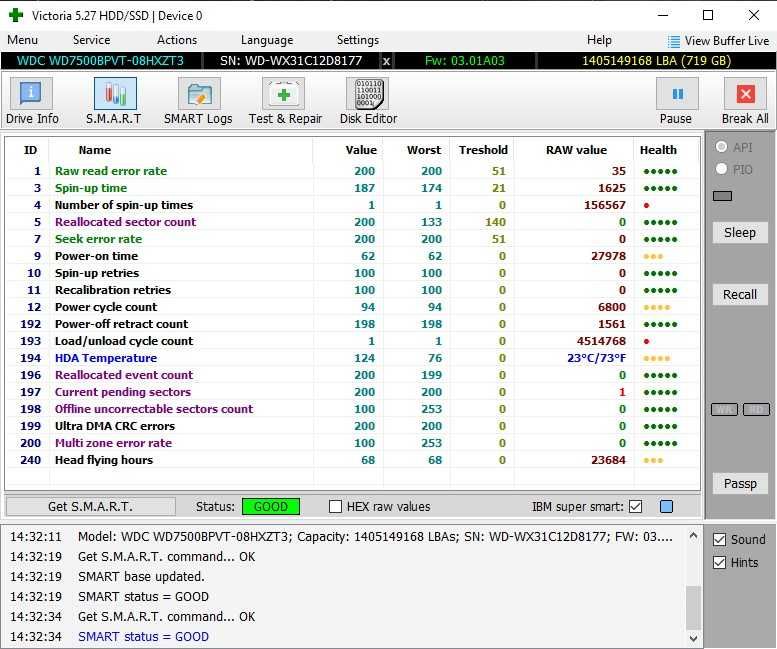This screenshot has width=777, height=649.
Task: Open SMART Logs view
Action: coord(198,102)
